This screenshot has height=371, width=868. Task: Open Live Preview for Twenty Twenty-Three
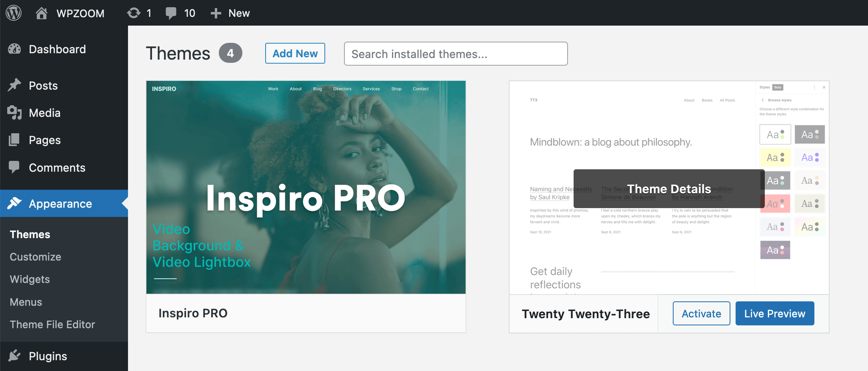click(x=775, y=313)
